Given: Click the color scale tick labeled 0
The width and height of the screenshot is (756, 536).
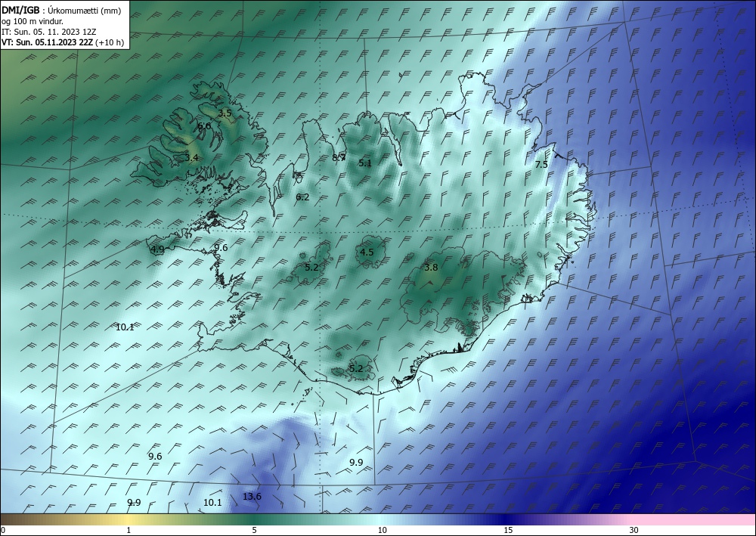Looking at the screenshot, I should (3, 530).
